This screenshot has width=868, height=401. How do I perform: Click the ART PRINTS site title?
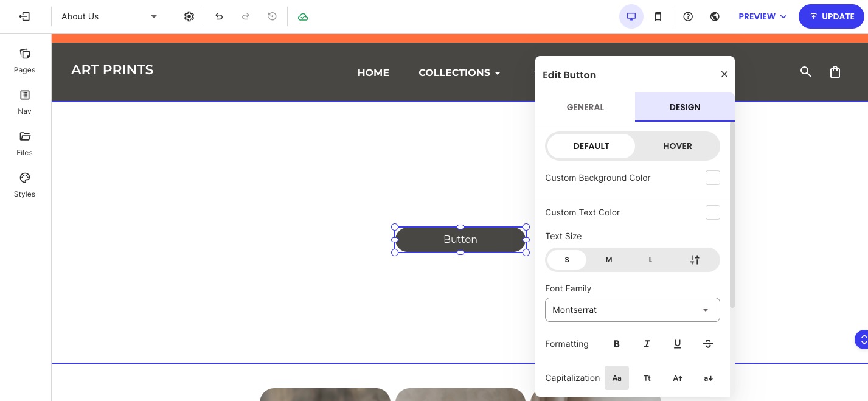tap(112, 70)
